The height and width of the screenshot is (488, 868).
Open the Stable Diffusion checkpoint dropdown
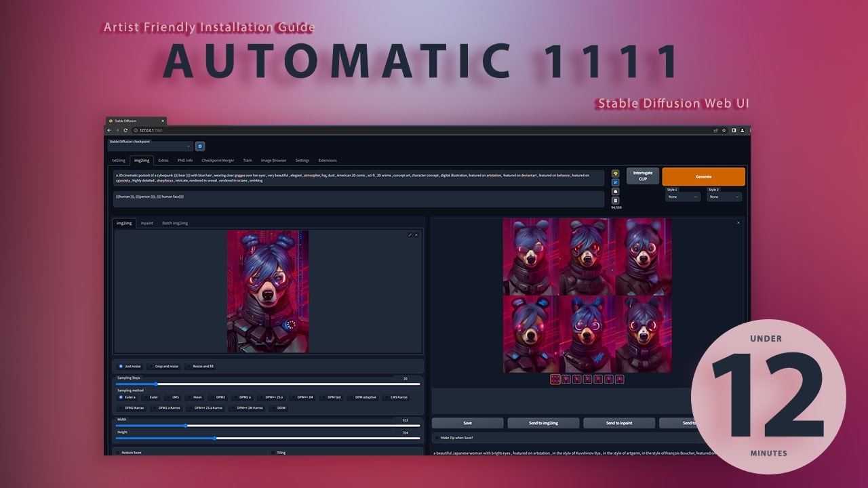pos(150,146)
